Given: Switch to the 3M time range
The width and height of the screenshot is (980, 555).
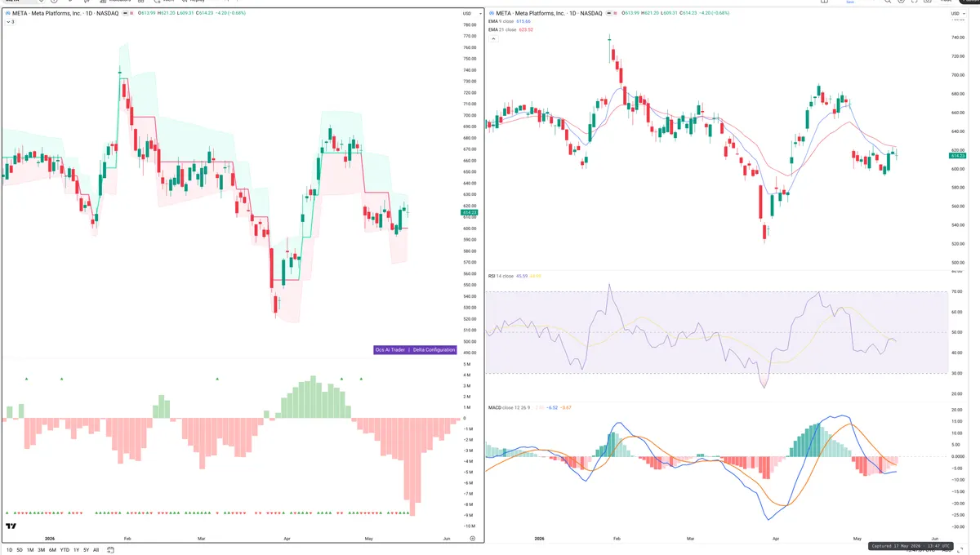Looking at the screenshot, I should pyautogui.click(x=42, y=550).
